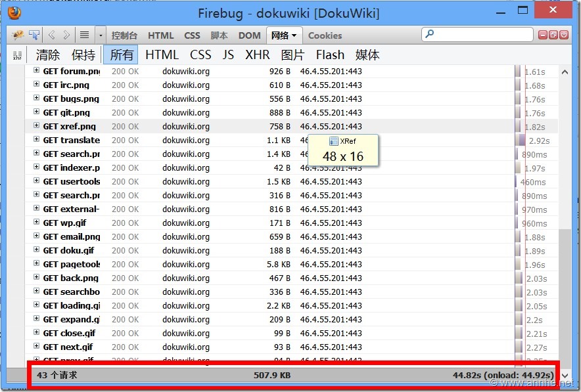Click the back navigation arrow
Viewport: 581px width, 392px height.
[52, 35]
